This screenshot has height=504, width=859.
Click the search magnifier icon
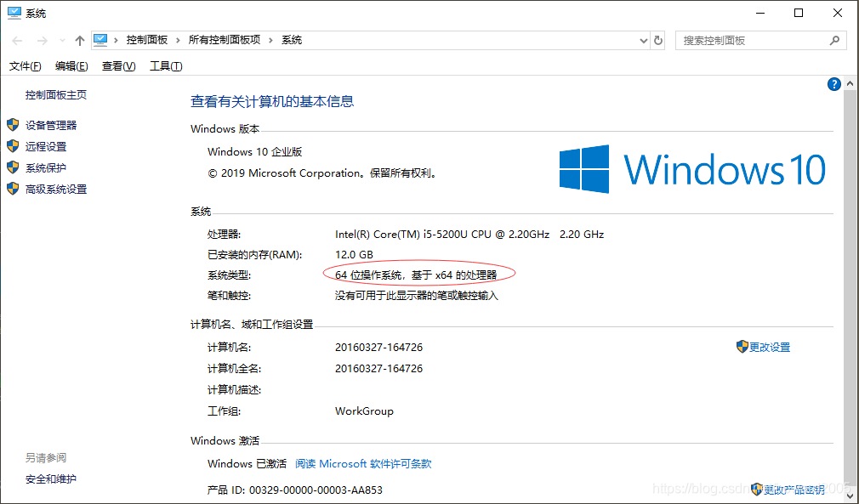point(834,41)
